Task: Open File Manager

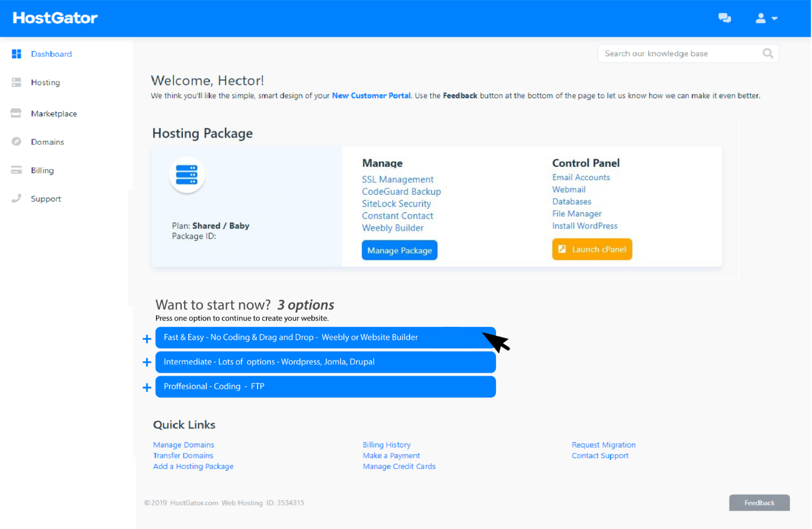Action: 576,214
